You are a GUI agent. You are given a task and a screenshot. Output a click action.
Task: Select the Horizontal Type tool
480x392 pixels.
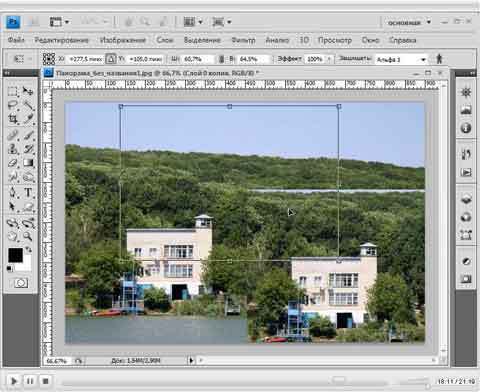[x=28, y=193]
